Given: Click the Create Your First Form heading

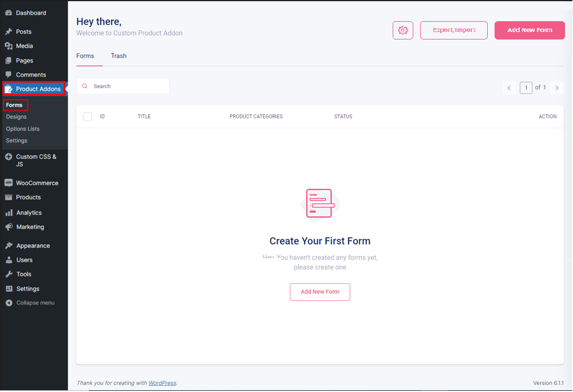Looking at the screenshot, I should 320,241.
